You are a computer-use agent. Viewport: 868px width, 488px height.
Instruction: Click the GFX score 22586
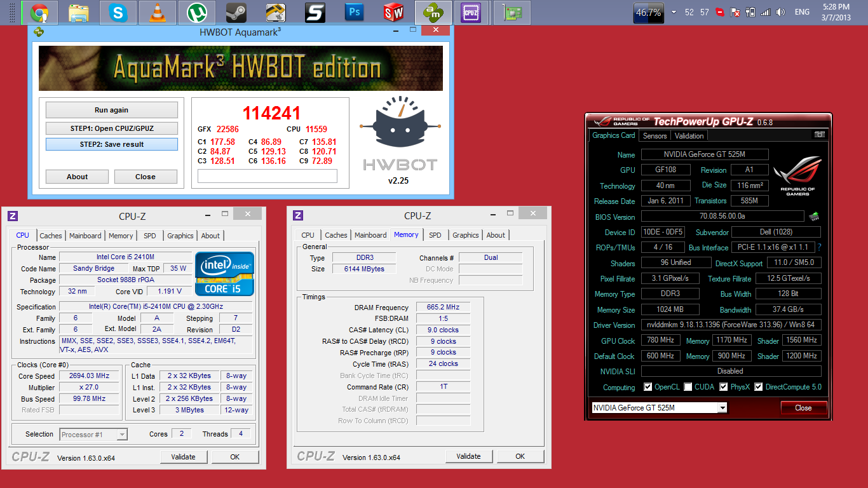(227, 129)
